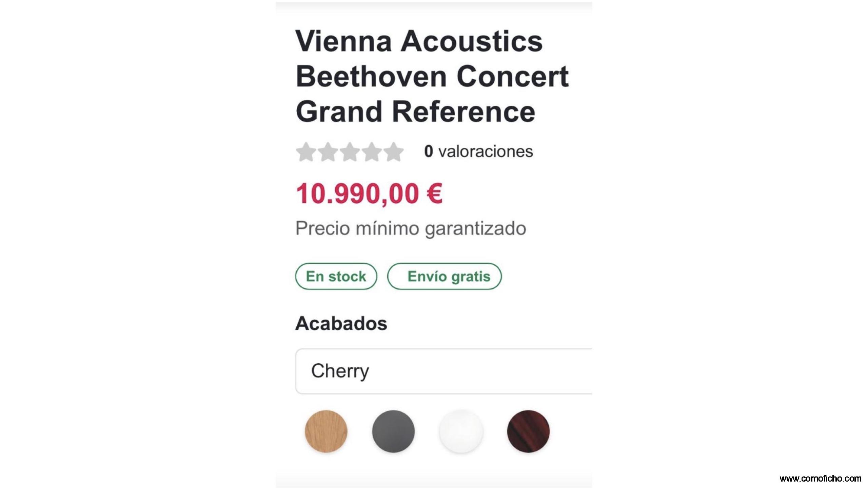Expand the Cherry finish dropdown

tap(443, 371)
